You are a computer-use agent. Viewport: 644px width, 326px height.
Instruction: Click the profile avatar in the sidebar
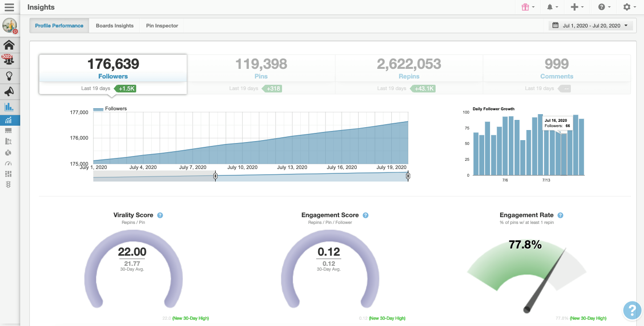click(10, 26)
